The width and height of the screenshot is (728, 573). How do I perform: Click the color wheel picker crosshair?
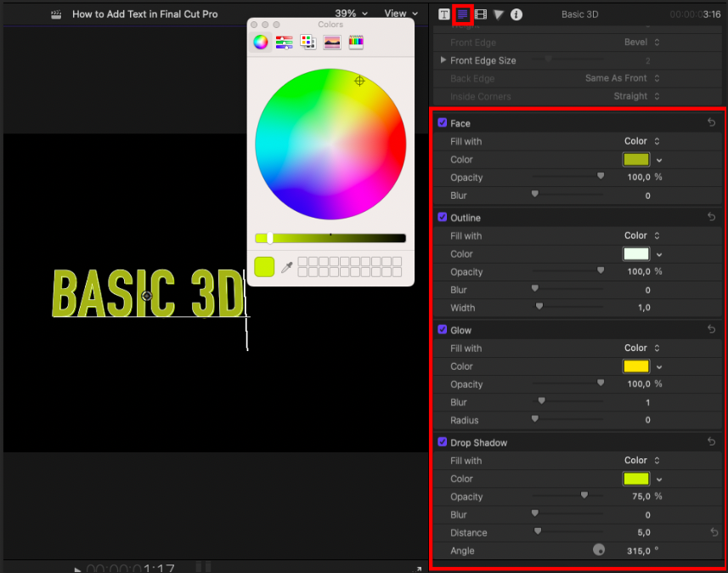point(359,81)
